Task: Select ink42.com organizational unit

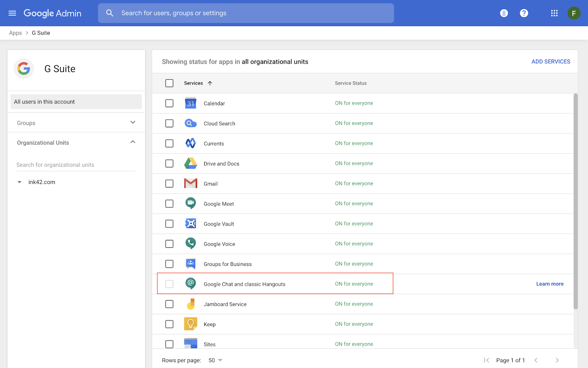Action: pyautogui.click(x=42, y=182)
